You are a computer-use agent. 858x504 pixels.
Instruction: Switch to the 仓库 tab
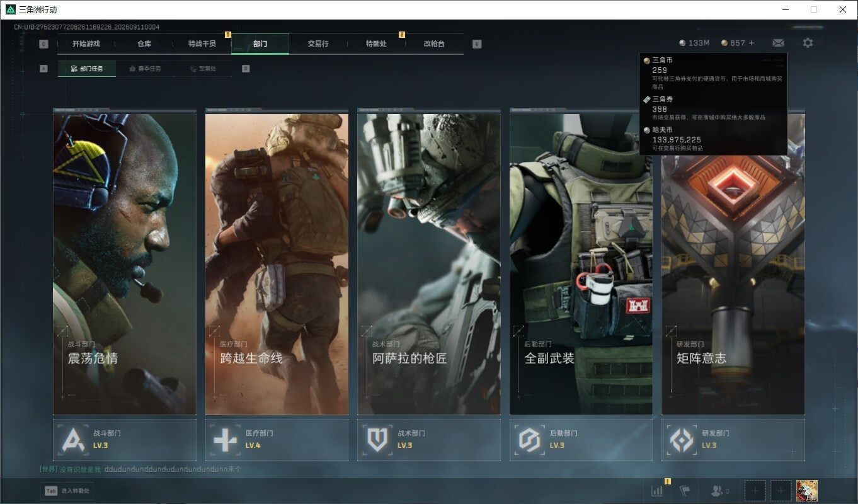[x=144, y=44]
